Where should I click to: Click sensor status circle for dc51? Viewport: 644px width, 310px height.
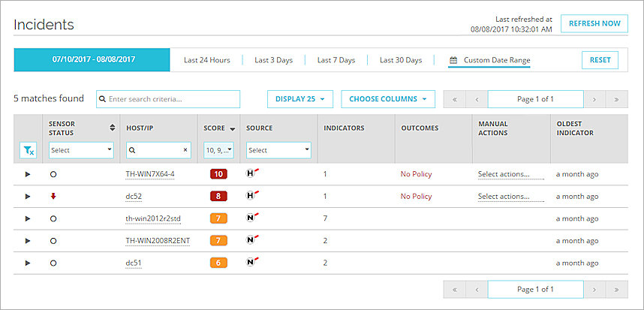click(x=53, y=263)
